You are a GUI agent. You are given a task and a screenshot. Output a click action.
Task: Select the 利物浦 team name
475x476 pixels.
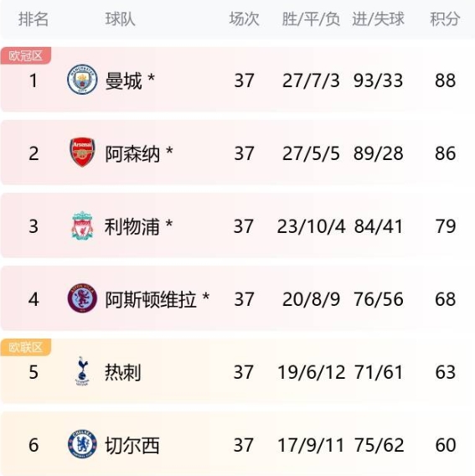point(132,227)
